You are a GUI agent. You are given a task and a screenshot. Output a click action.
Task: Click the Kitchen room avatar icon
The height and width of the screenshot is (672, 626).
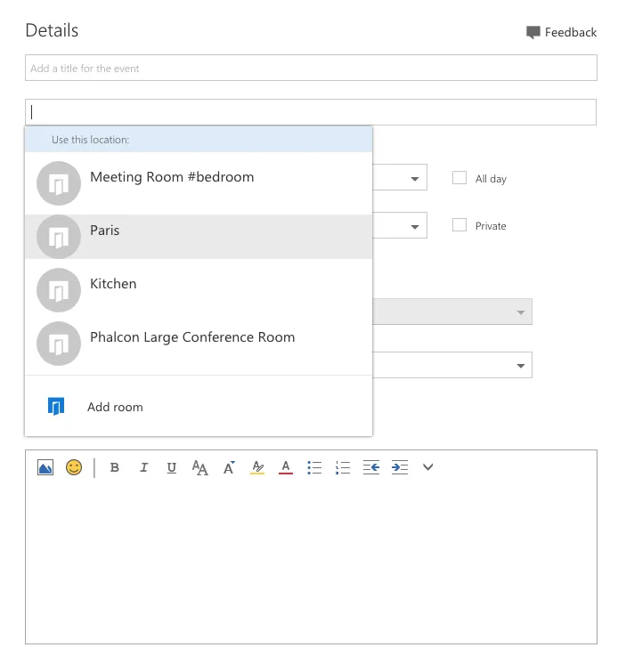59,290
